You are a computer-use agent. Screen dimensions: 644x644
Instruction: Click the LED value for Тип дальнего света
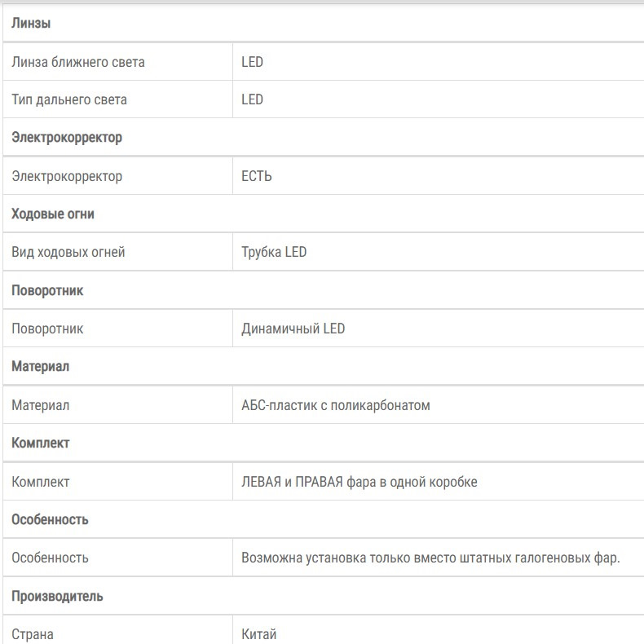point(252,99)
